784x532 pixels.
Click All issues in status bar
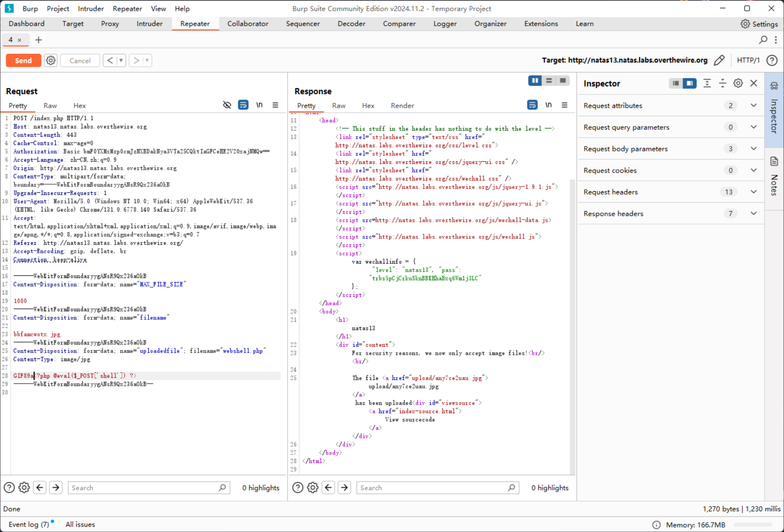(x=80, y=524)
